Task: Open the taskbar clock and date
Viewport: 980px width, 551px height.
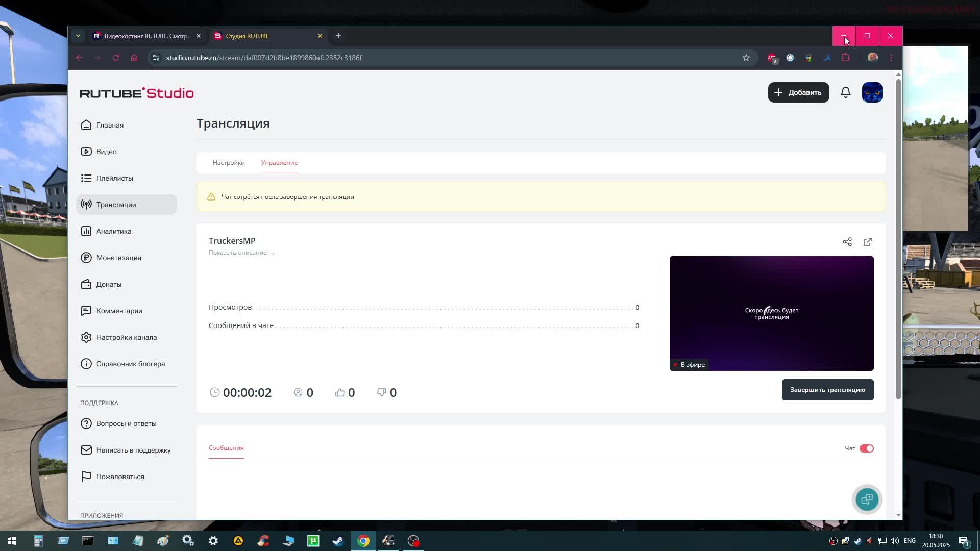Action: coord(936,541)
